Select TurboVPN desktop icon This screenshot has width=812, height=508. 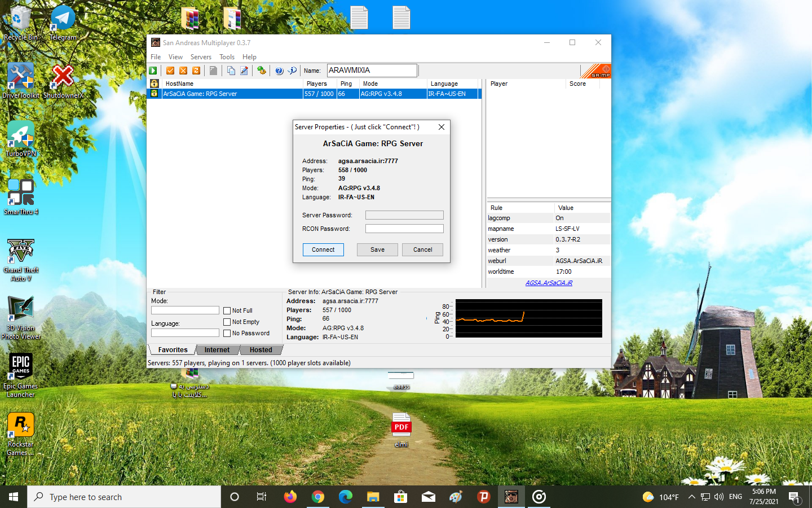(x=21, y=139)
